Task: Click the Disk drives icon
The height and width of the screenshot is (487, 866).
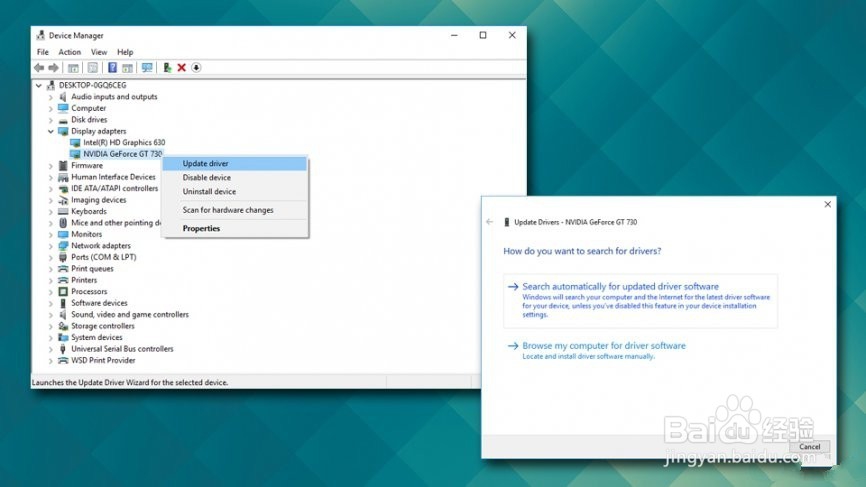Action: [x=63, y=120]
